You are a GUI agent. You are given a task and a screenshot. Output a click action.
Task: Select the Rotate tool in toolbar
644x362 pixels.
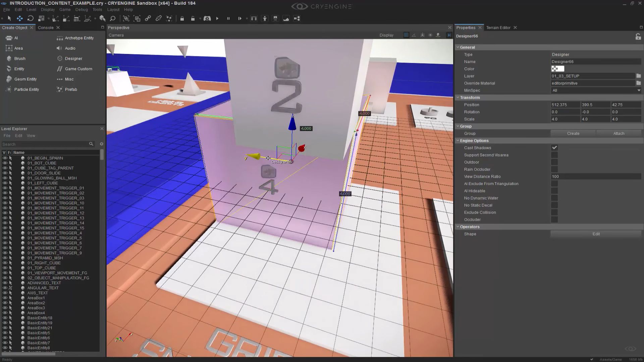tap(31, 18)
